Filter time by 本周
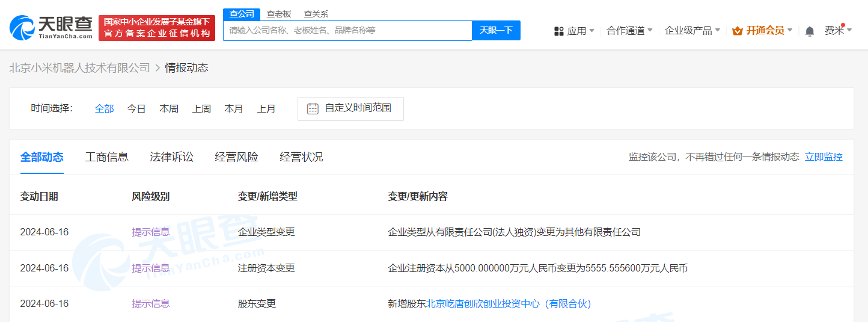 point(169,109)
